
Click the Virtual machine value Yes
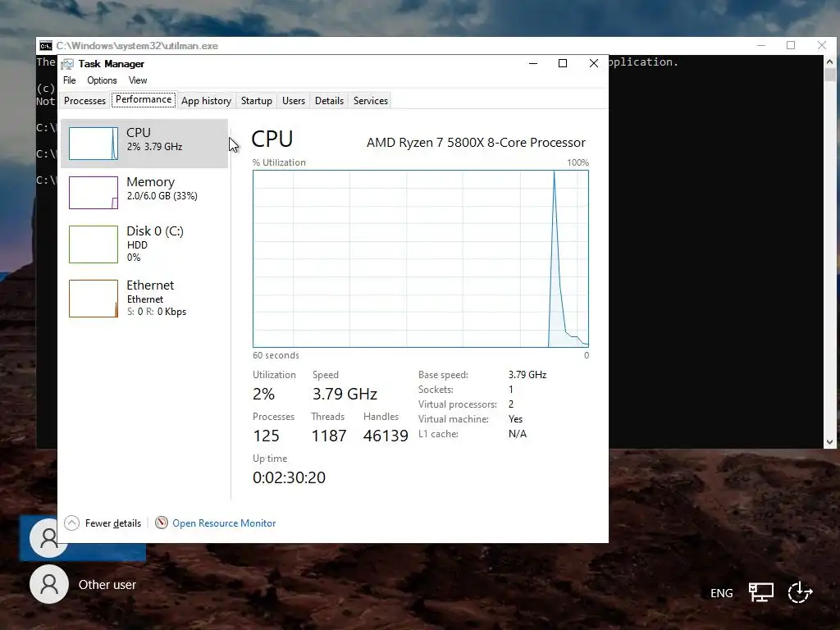pyautogui.click(x=515, y=419)
